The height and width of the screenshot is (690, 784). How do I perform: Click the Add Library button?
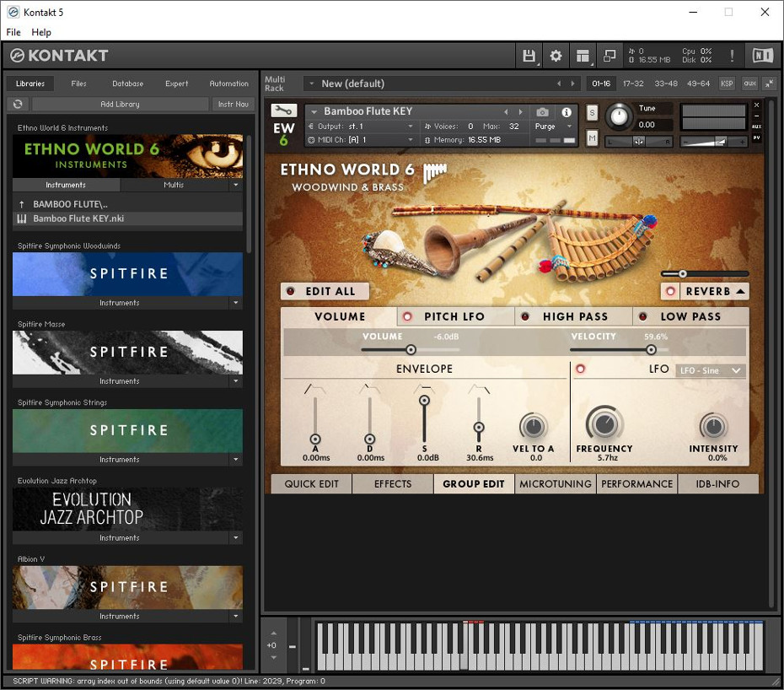coord(120,104)
